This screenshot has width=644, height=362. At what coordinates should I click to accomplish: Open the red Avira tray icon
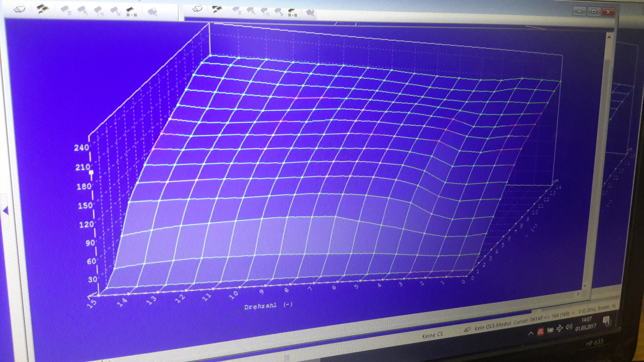point(541,332)
